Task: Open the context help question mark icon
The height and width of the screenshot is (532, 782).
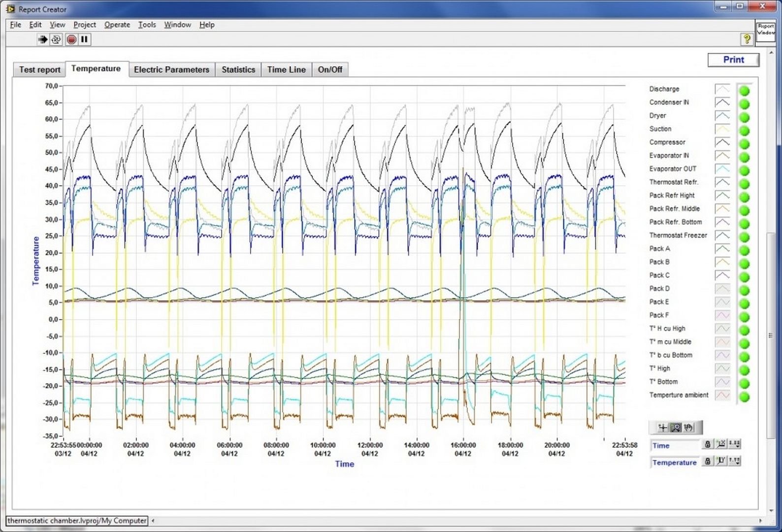Action: (x=747, y=39)
